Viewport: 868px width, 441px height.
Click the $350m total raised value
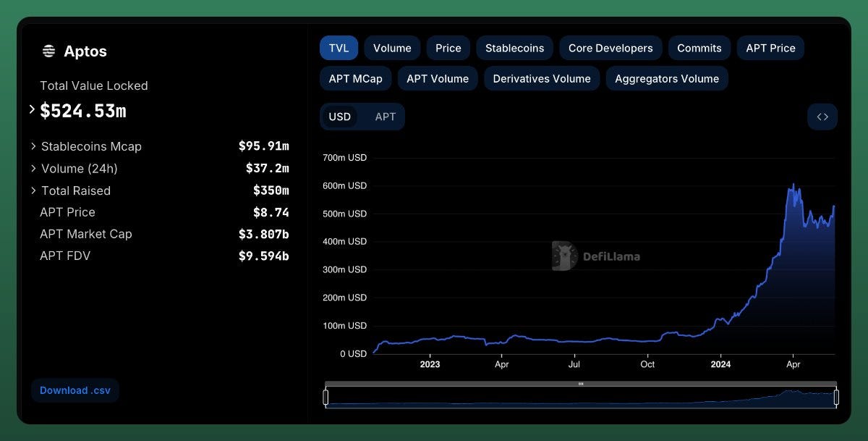point(271,190)
